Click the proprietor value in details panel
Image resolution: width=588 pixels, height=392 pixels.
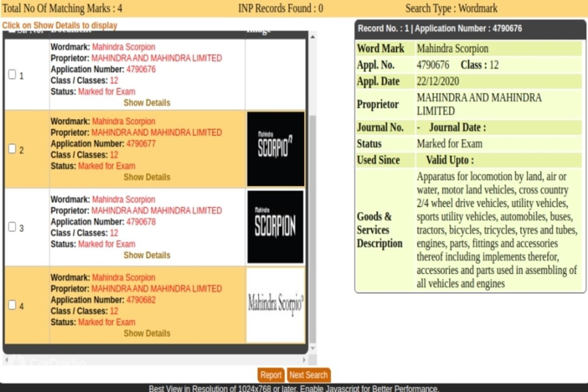pos(479,104)
